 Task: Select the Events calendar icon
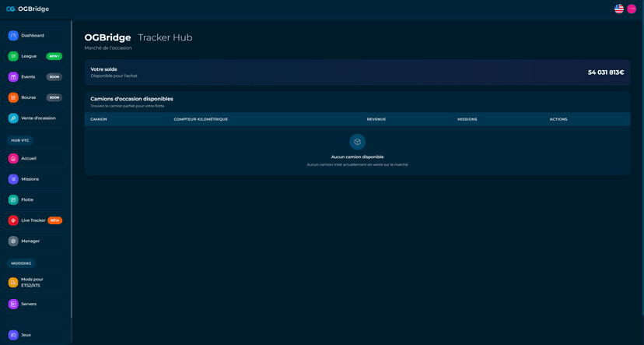coord(13,77)
